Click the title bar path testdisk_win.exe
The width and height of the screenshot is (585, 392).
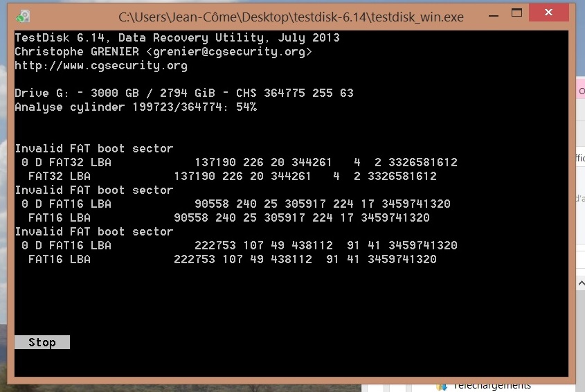point(291,17)
